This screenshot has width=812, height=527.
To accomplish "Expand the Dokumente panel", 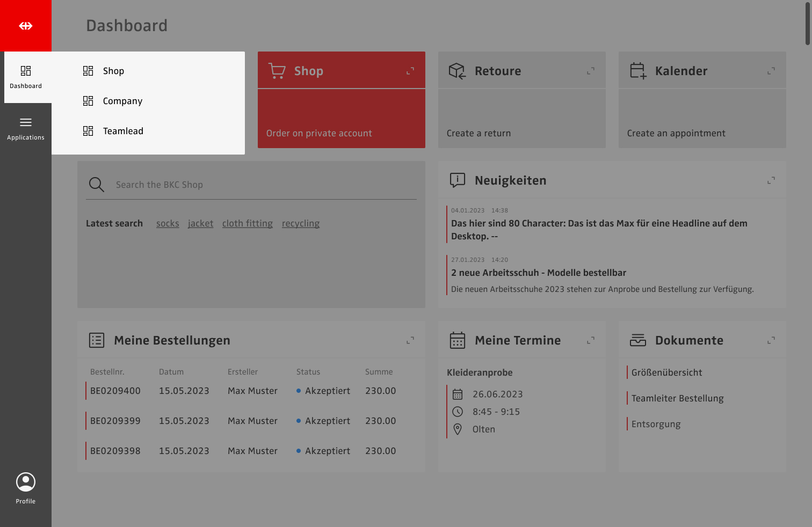I will coord(771,340).
